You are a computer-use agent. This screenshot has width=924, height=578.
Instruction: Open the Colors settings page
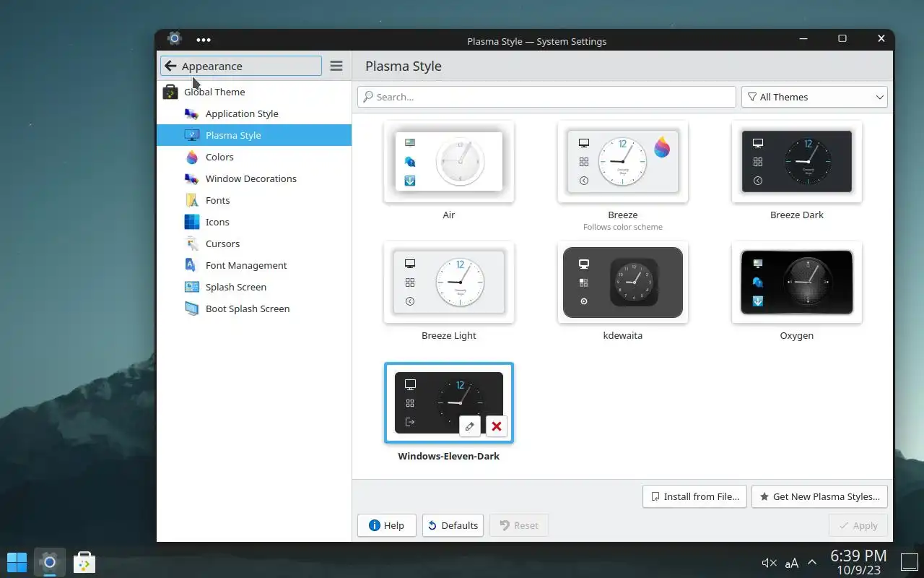(254, 157)
